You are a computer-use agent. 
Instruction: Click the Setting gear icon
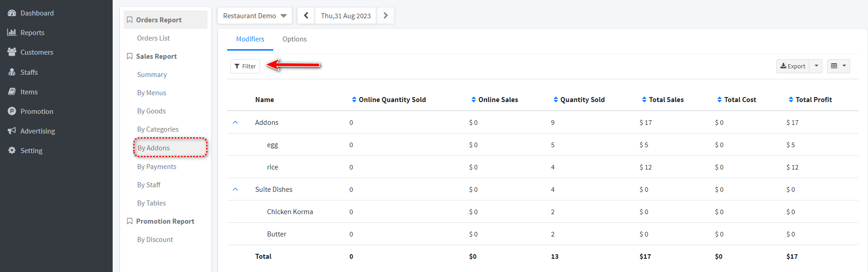point(12,150)
